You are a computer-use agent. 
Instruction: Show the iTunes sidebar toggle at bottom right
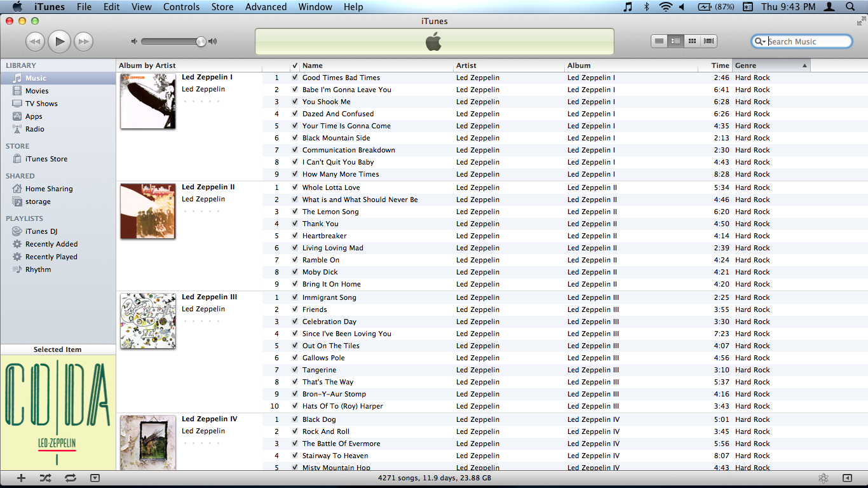pos(847,478)
